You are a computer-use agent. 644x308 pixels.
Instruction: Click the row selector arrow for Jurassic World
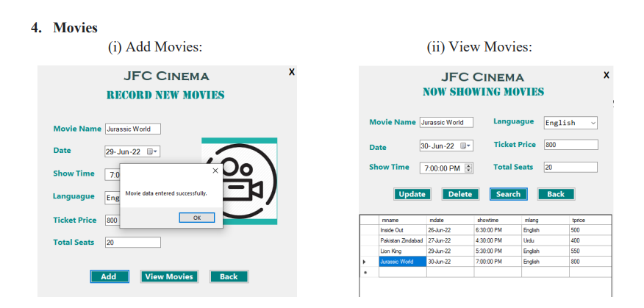click(x=369, y=262)
